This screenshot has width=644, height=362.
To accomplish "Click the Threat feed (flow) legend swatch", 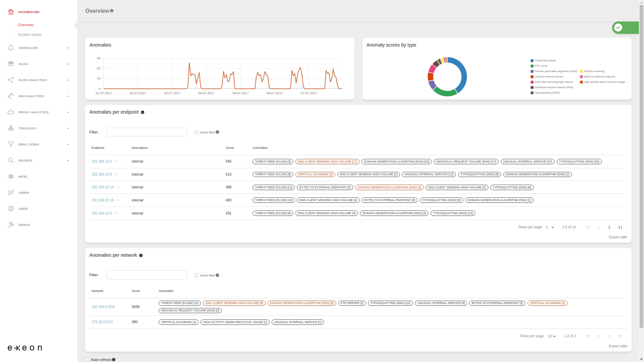I will (532, 61).
